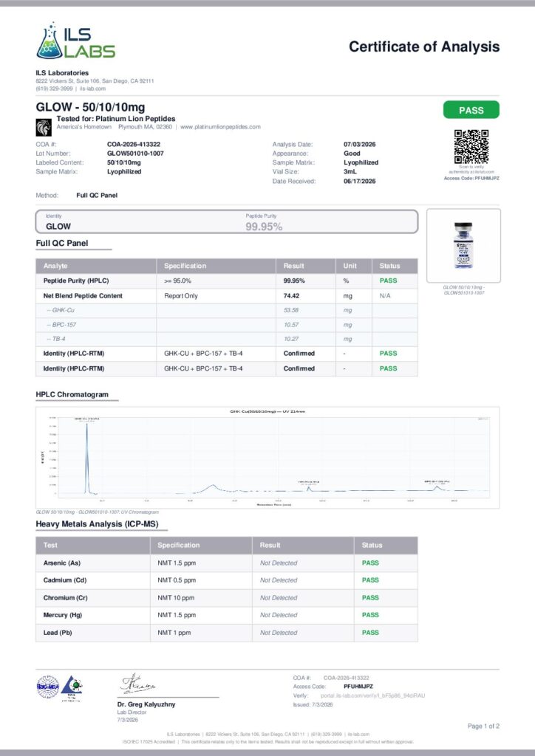The width and height of the screenshot is (535, 756).
Task: Select 'Tested for: Platinum Lion Peptides' text
Action: (x=116, y=119)
